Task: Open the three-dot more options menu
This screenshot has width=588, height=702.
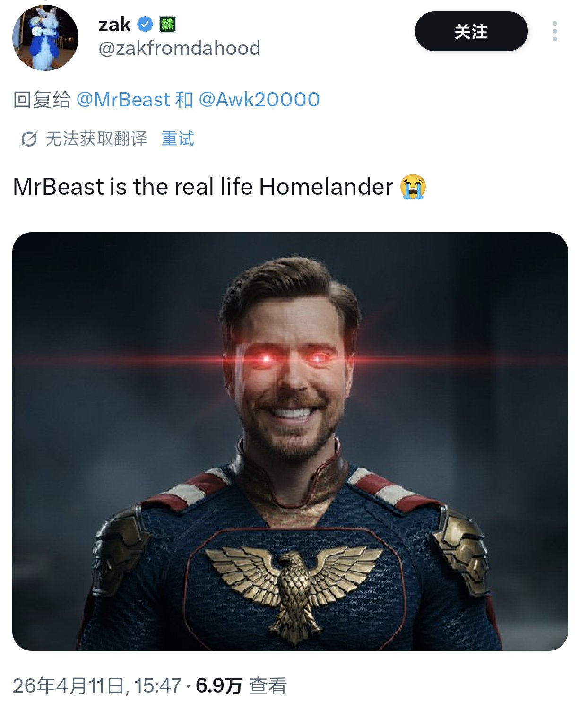Action: [554, 31]
